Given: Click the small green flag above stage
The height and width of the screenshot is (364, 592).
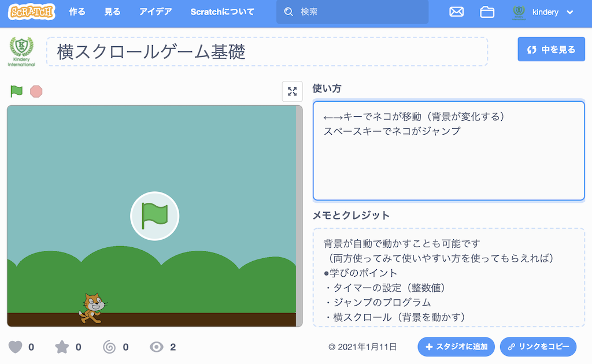Looking at the screenshot, I should coord(16,91).
